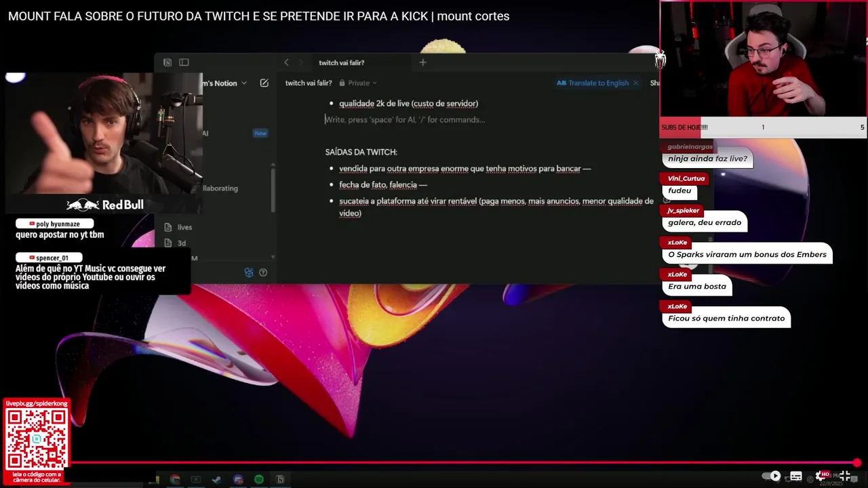Expand the Notion workspace switcher dropdown
The height and width of the screenshot is (488, 868).
244,83
